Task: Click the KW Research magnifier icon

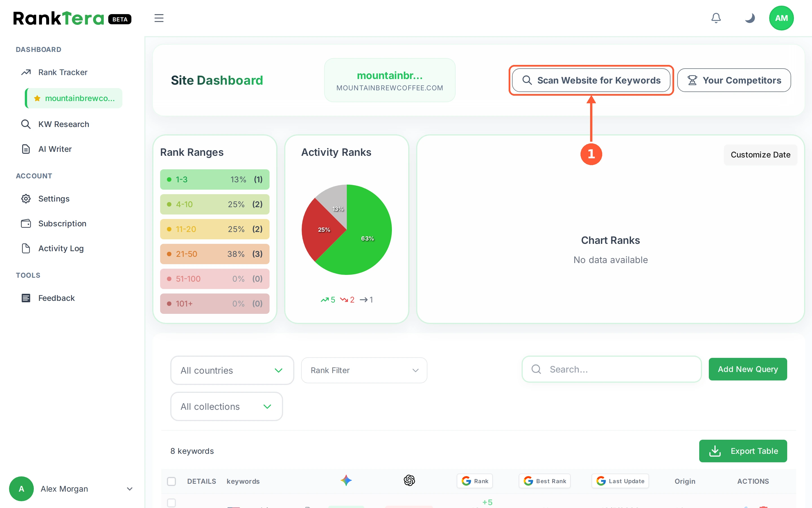Action: coord(26,124)
